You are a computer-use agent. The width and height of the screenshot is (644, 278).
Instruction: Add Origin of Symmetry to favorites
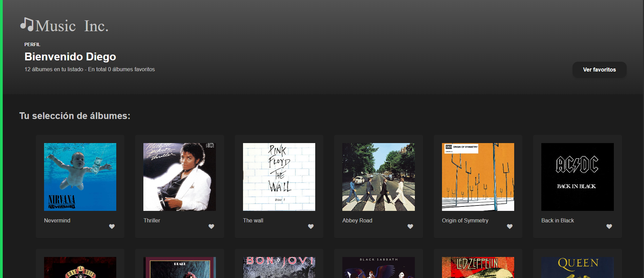[x=510, y=226]
